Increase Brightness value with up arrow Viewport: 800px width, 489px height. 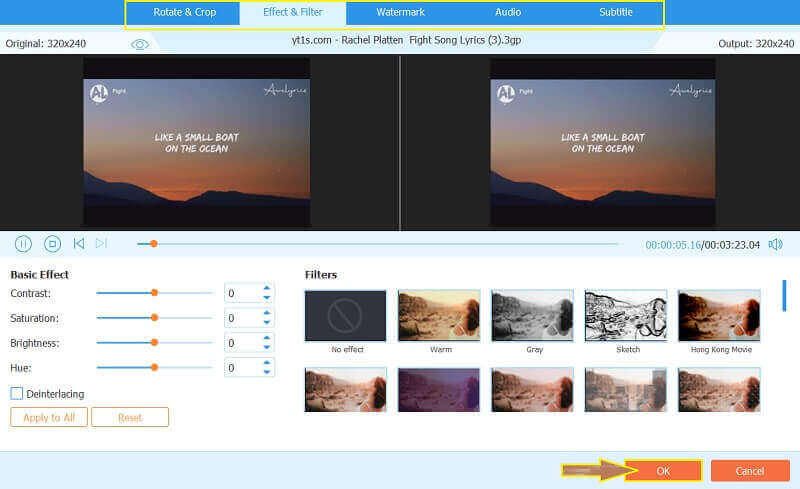click(x=267, y=338)
